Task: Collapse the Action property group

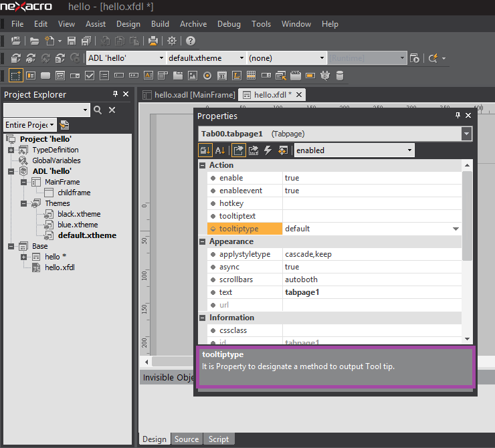Action: [203, 165]
